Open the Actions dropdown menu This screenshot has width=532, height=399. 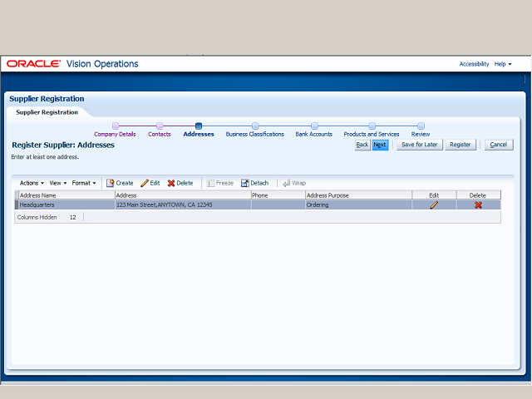point(32,183)
